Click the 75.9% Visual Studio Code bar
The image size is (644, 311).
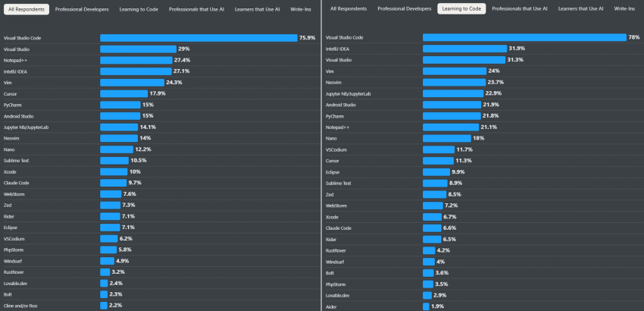198,37
